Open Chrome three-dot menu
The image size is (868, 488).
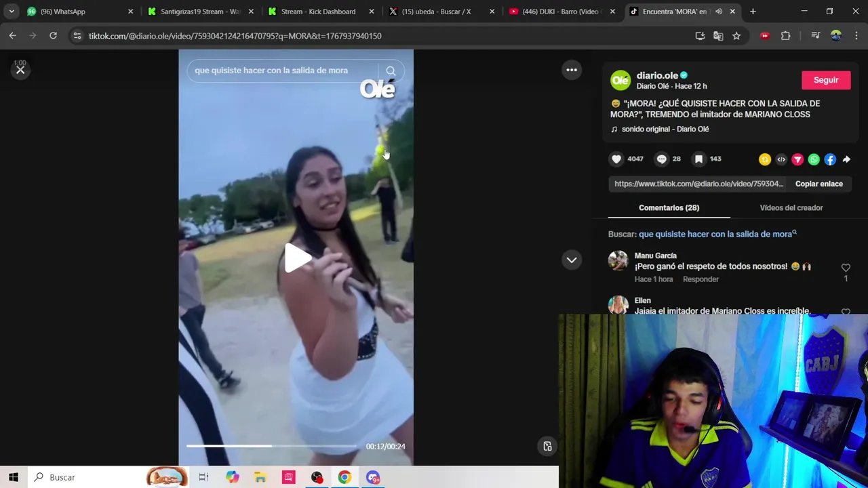pyautogui.click(x=856, y=36)
